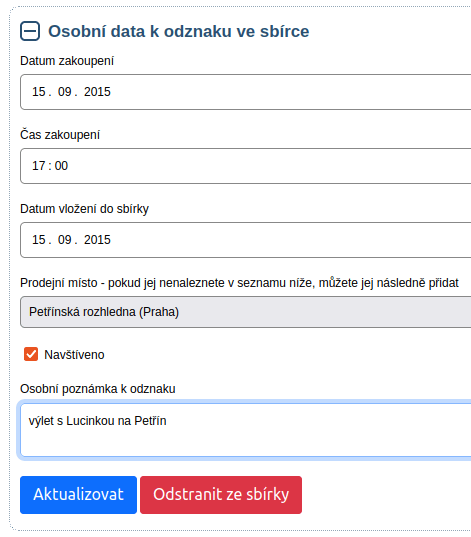Click the Navštíveno checkbox label text
Viewport: 471px width, 537px height.
pos(74,355)
